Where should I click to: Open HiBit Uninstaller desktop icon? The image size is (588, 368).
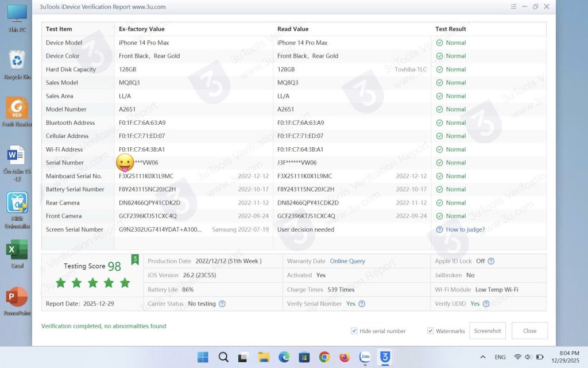[17, 207]
